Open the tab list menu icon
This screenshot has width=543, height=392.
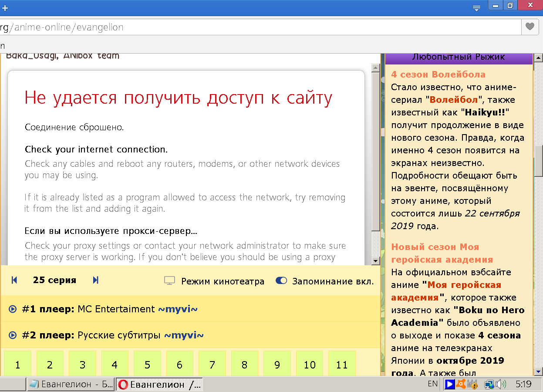click(x=477, y=8)
